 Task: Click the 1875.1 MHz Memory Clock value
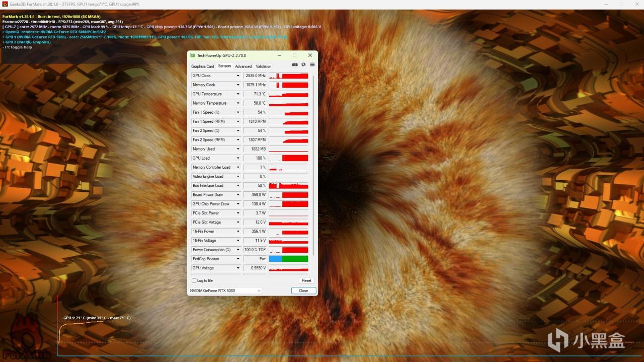point(255,85)
